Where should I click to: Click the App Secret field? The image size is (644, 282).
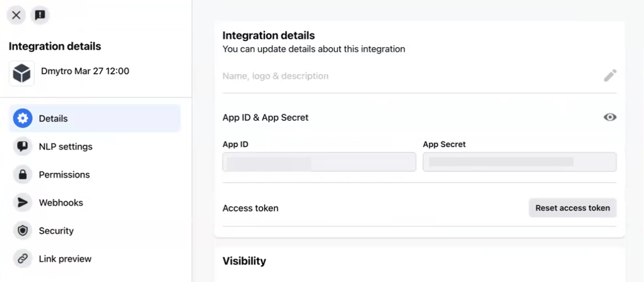tap(520, 162)
